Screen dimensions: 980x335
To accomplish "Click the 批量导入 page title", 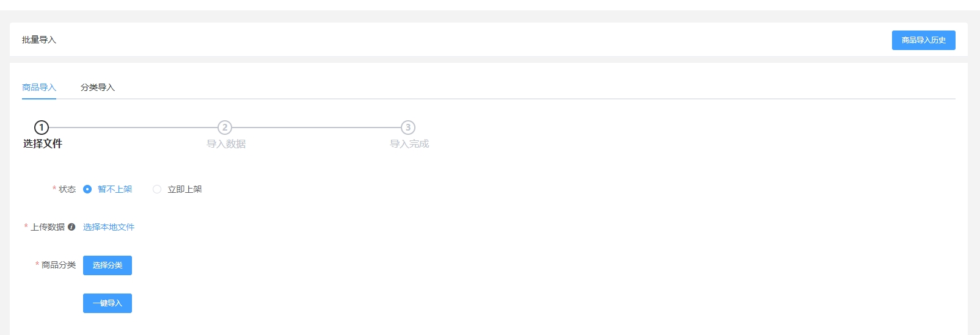I will 39,40.
